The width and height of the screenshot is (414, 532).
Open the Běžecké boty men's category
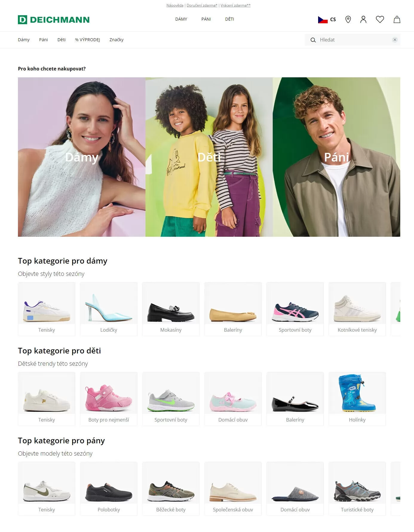pyautogui.click(x=171, y=489)
